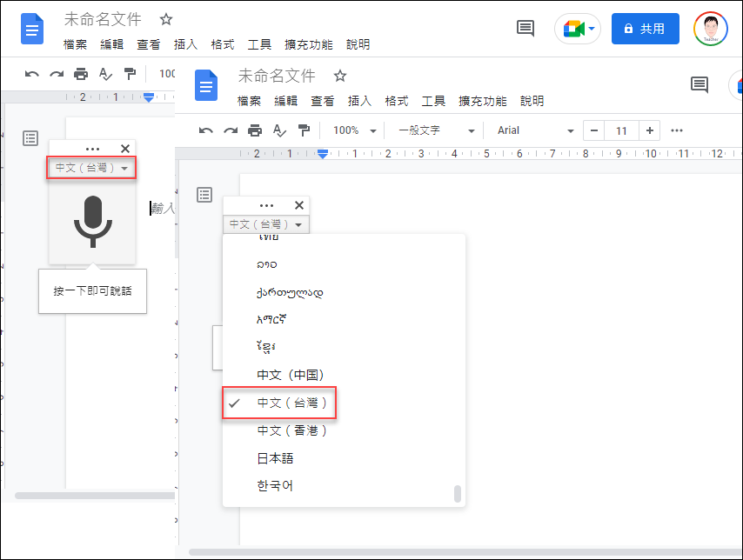Screen dimensions: 743x560
Task: Show document outline in back window
Action: pos(30,138)
